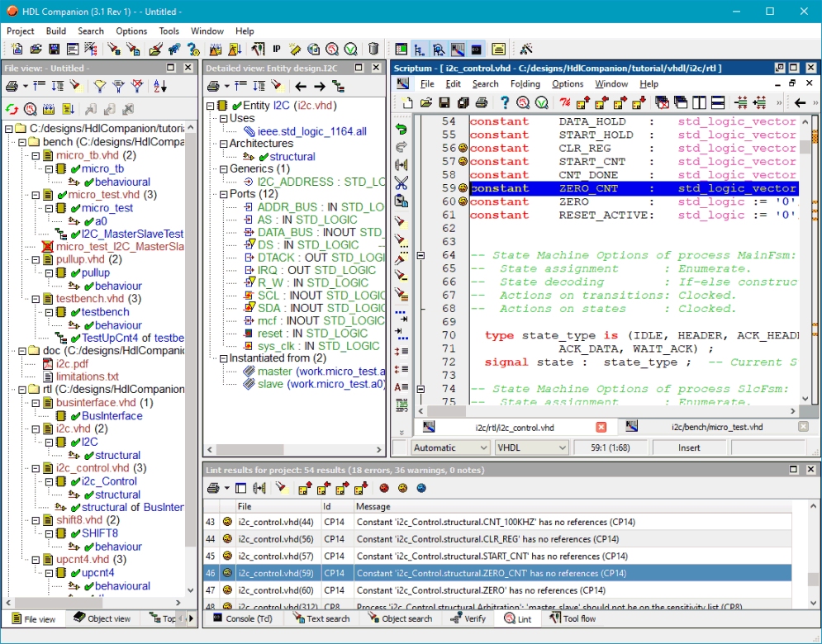Open the VHDL language dropdown
The image size is (822, 644).
[531, 447]
